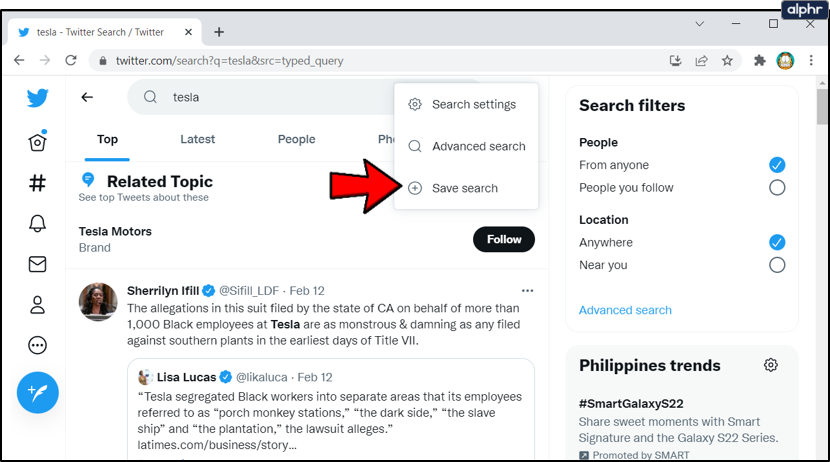Open Messages envelope icon
Viewport: 830px width, 462px height.
(x=38, y=264)
